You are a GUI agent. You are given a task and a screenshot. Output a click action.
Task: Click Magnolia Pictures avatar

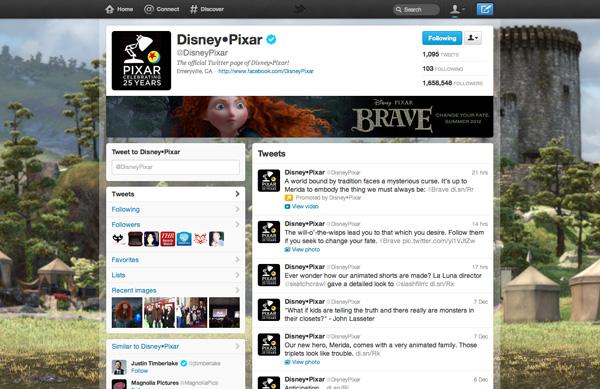[119, 384]
